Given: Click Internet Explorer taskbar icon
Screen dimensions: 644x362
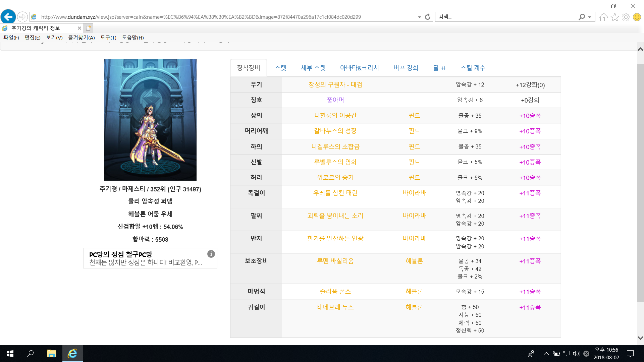Looking at the screenshot, I should point(72,354).
